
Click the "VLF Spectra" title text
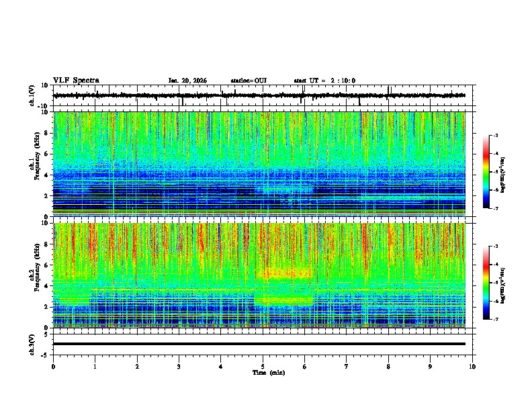click(x=76, y=81)
